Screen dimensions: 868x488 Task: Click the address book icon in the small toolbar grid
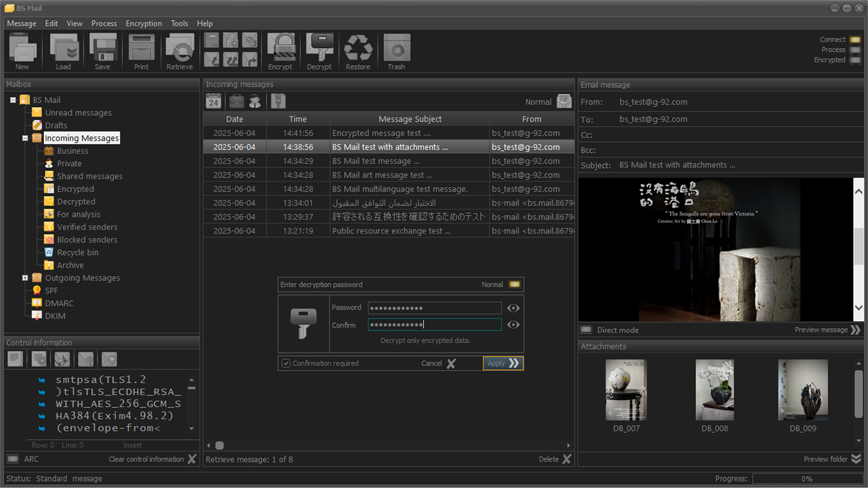[212, 40]
